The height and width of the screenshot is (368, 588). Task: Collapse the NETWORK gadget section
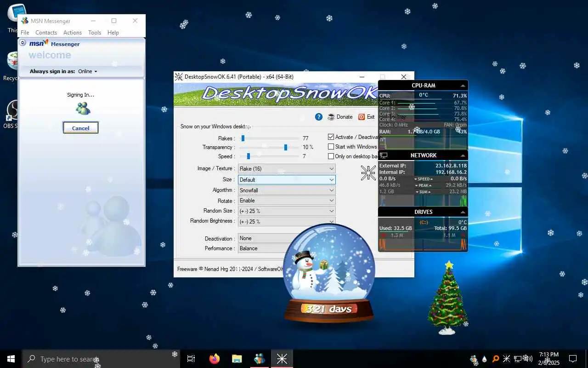click(463, 155)
